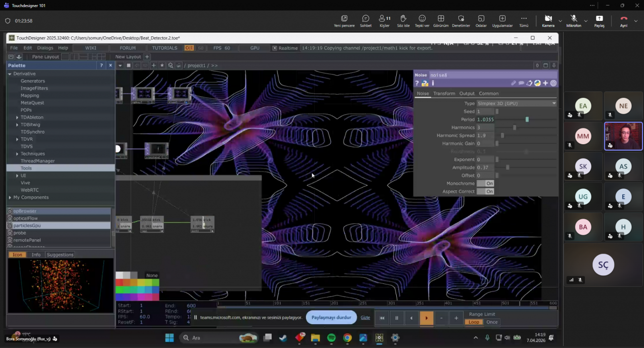Click the add operator plus icon in path bar
This screenshot has height=348, width=644.
[x=154, y=66]
